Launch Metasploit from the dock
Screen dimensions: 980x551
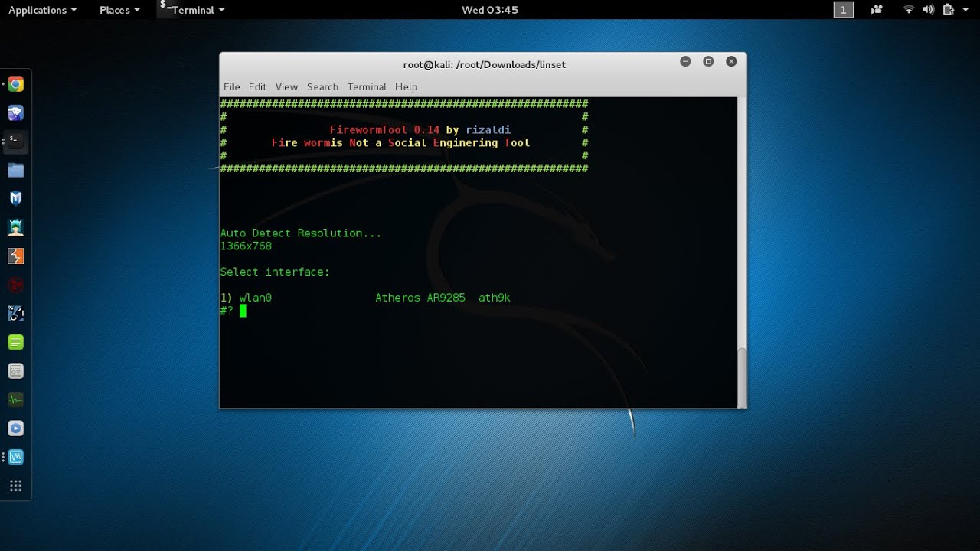pos(15,198)
